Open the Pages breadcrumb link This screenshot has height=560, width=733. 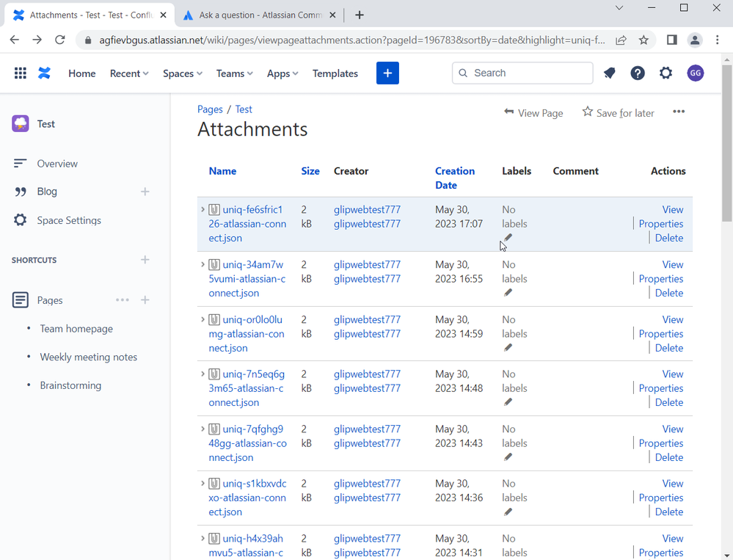pos(210,109)
